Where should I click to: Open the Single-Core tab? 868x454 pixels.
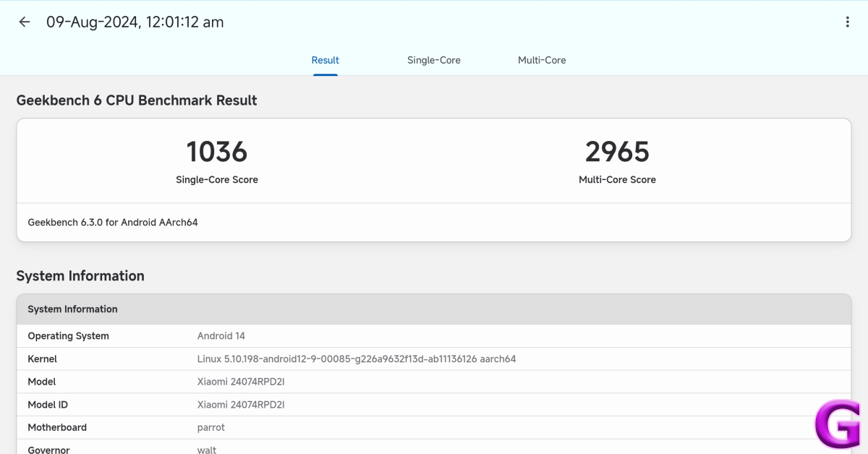[434, 60]
